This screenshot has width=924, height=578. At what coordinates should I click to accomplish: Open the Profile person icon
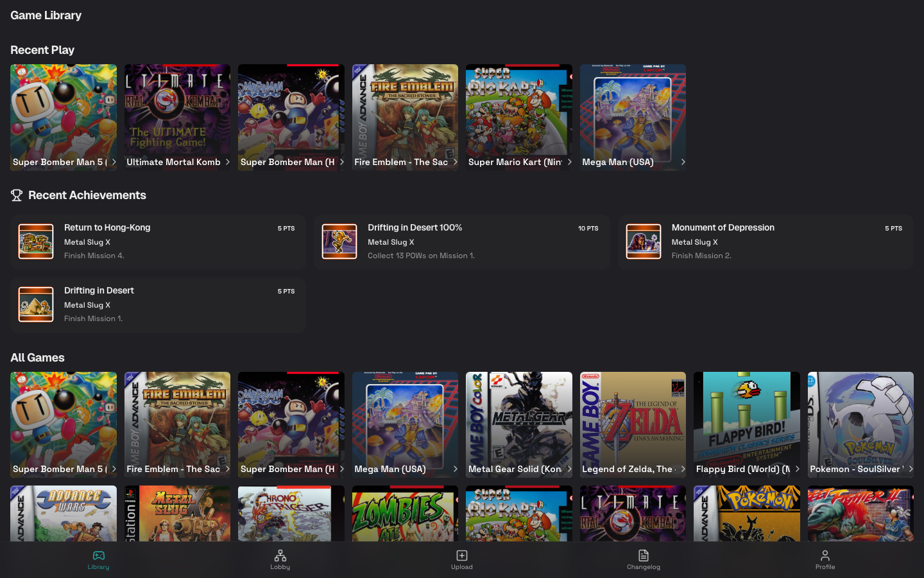point(825,556)
